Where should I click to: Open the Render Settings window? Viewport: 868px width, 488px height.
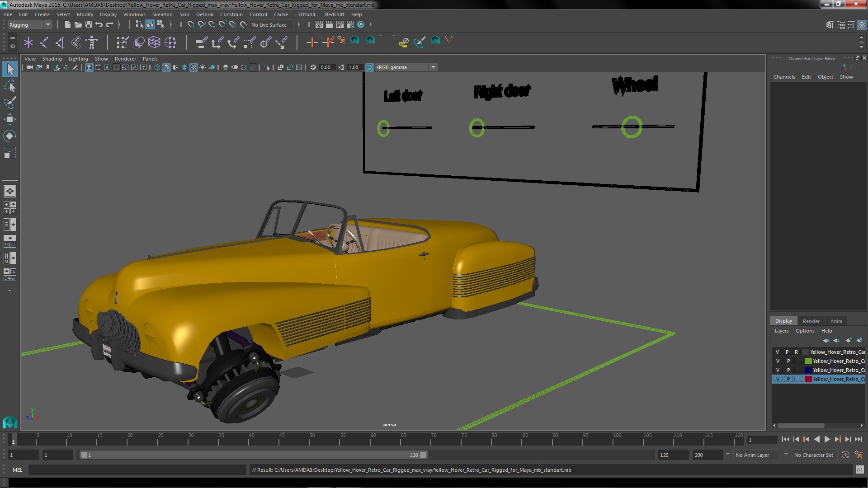coord(350,24)
